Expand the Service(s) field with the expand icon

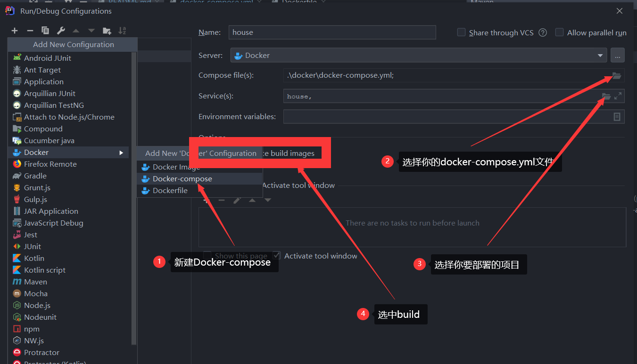618,96
